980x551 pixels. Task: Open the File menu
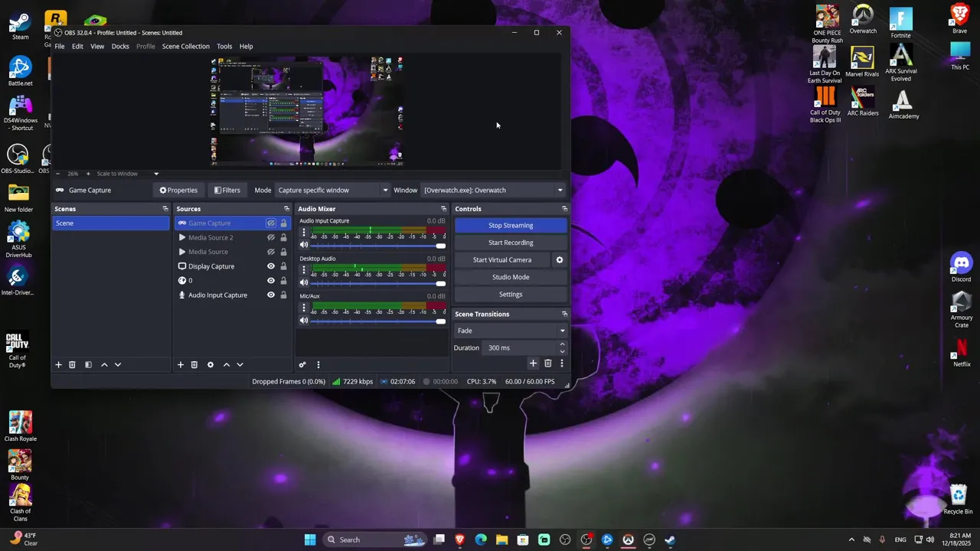tap(60, 47)
